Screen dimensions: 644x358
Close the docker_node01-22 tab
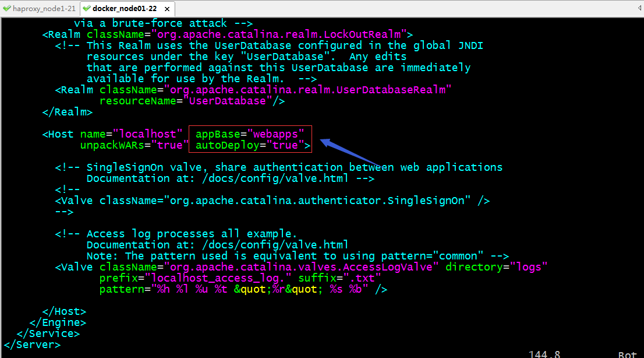[167, 9]
